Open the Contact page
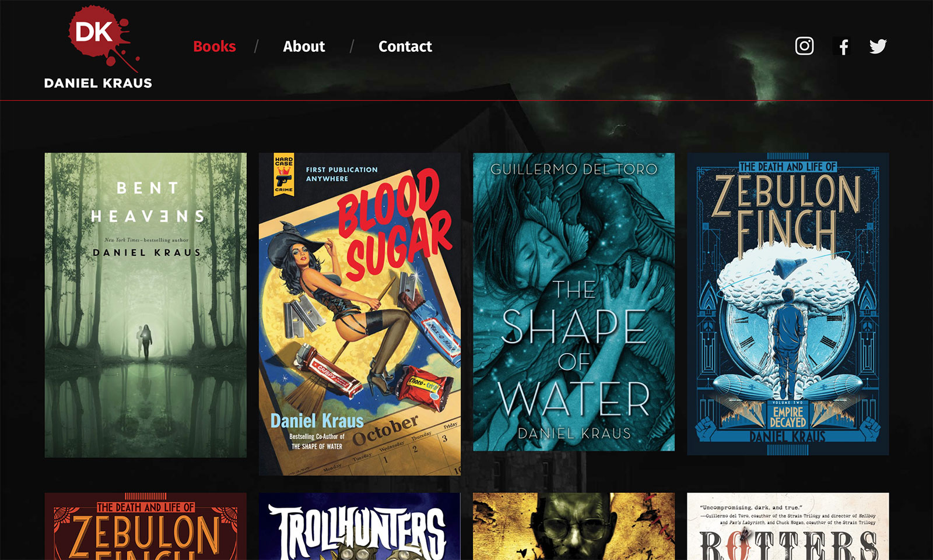Screen dimensions: 933x560 tap(405, 47)
